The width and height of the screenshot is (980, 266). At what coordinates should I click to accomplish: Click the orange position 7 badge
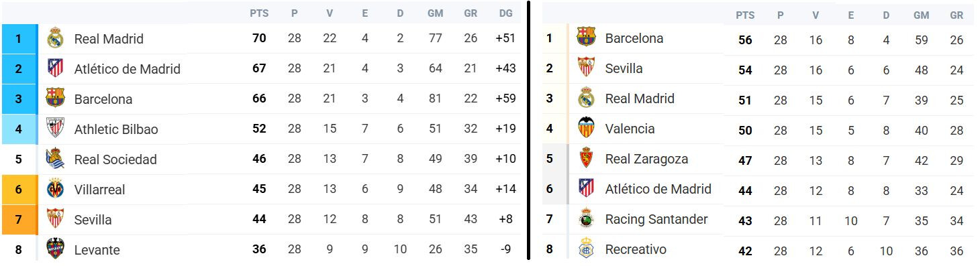tap(18, 220)
